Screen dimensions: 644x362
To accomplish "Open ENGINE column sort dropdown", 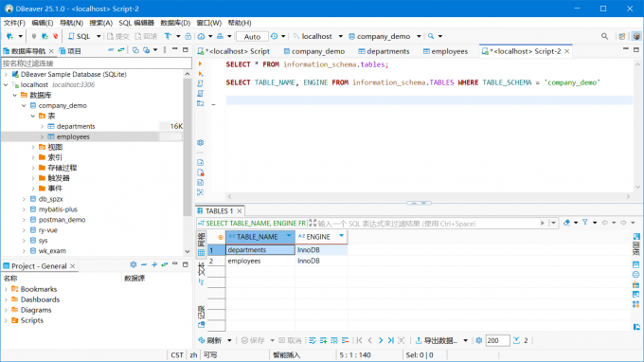I will click(341, 236).
